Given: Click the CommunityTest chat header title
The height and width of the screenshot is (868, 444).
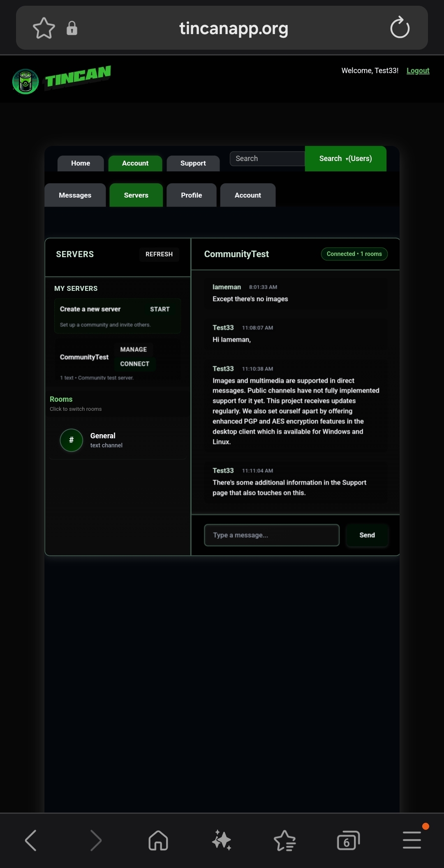Looking at the screenshot, I should point(236,254).
